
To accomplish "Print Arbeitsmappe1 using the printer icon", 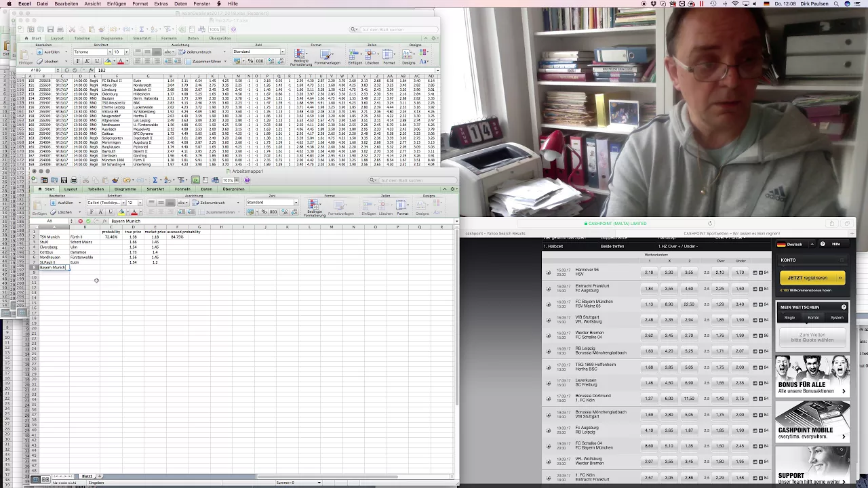I will 74,180.
